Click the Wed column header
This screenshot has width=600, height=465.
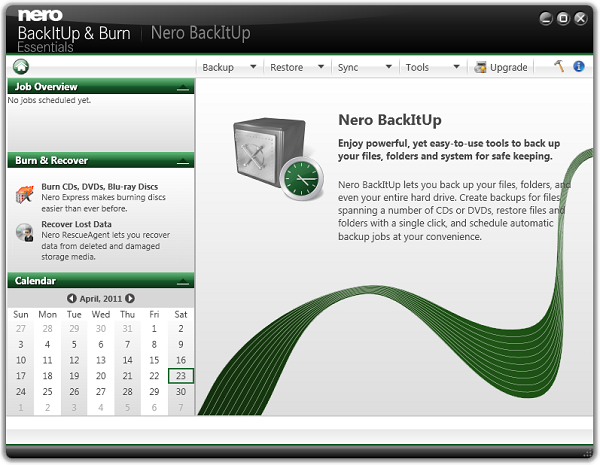coord(101,315)
